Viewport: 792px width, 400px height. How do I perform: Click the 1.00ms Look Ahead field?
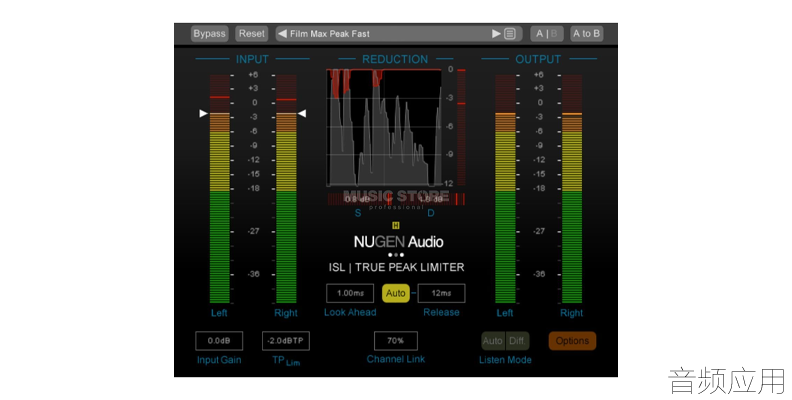pyautogui.click(x=350, y=293)
